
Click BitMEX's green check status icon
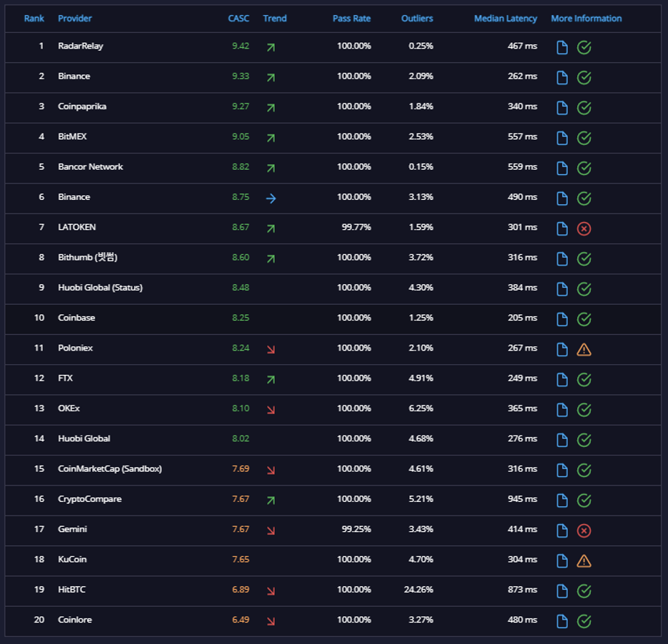[x=584, y=138]
